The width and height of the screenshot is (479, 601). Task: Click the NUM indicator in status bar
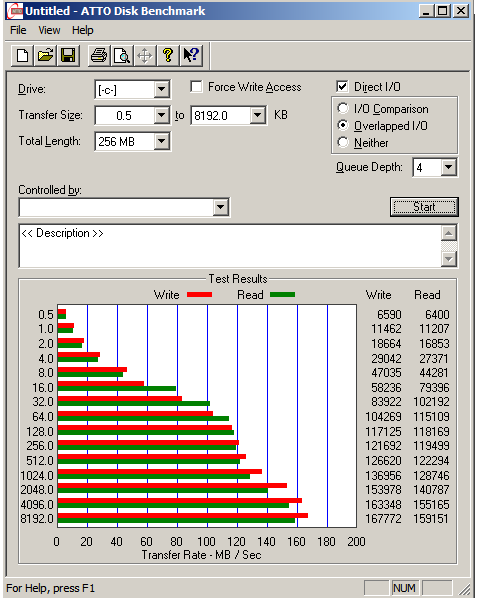(404, 588)
